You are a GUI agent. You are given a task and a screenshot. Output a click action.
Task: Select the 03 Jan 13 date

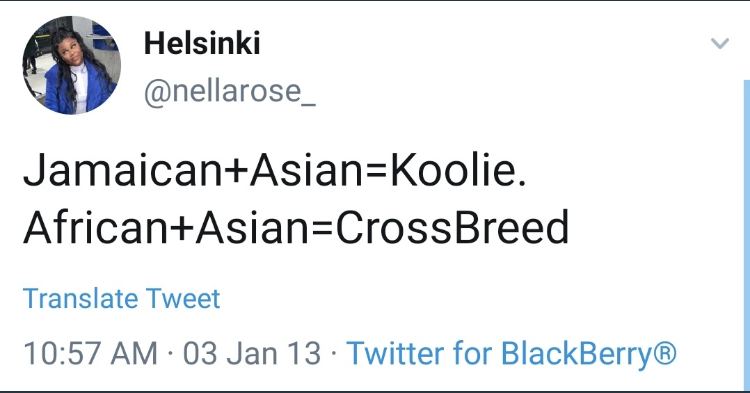pos(252,354)
